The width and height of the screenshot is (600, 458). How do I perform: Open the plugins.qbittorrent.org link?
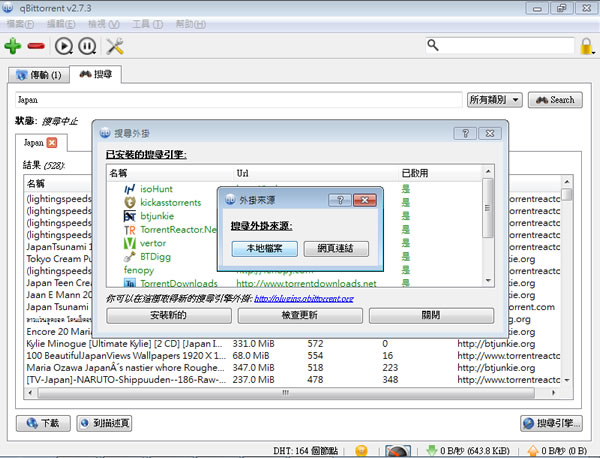click(x=304, y=298)
